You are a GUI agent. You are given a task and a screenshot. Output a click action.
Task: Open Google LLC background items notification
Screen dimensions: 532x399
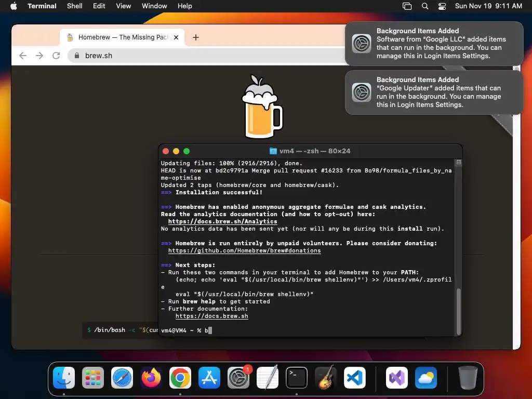click(434, 44)
